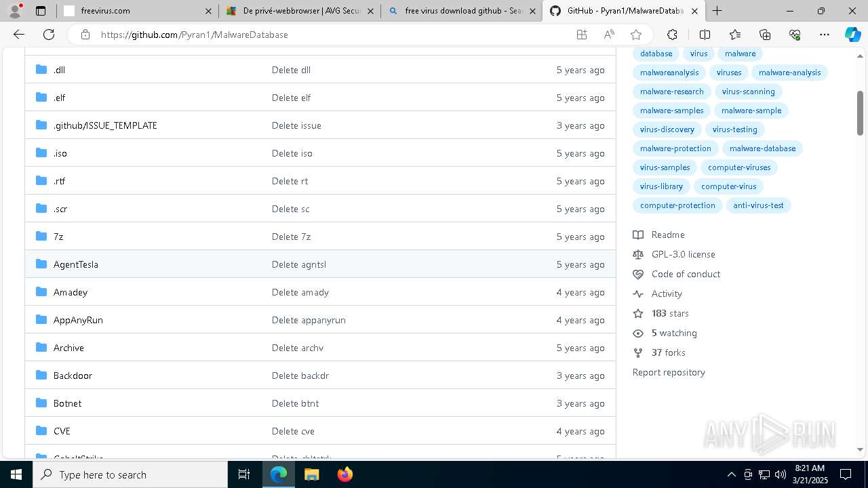Open the CVE folder link
This screenshot has height=488, width=868.
coord(62,431)
